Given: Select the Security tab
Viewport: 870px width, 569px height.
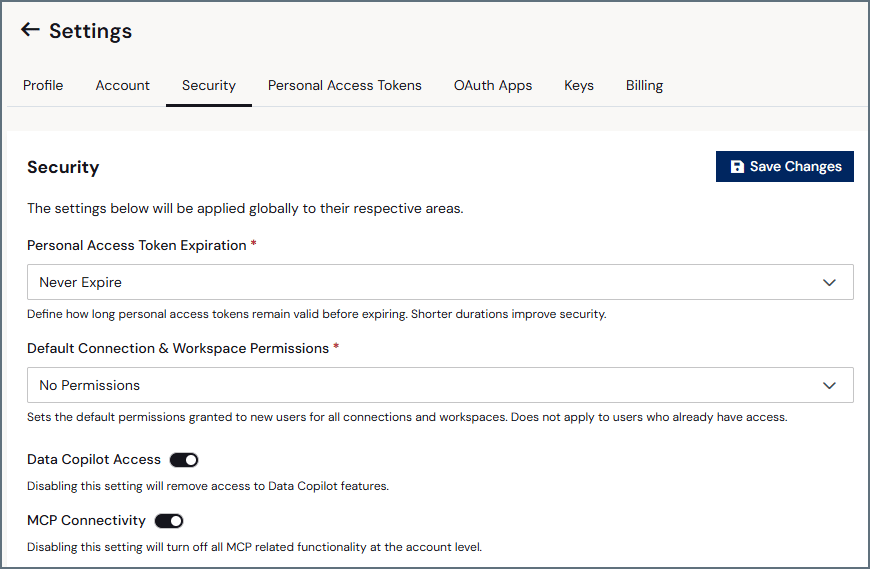Looking at the screenshot, I should coord(209,85).
